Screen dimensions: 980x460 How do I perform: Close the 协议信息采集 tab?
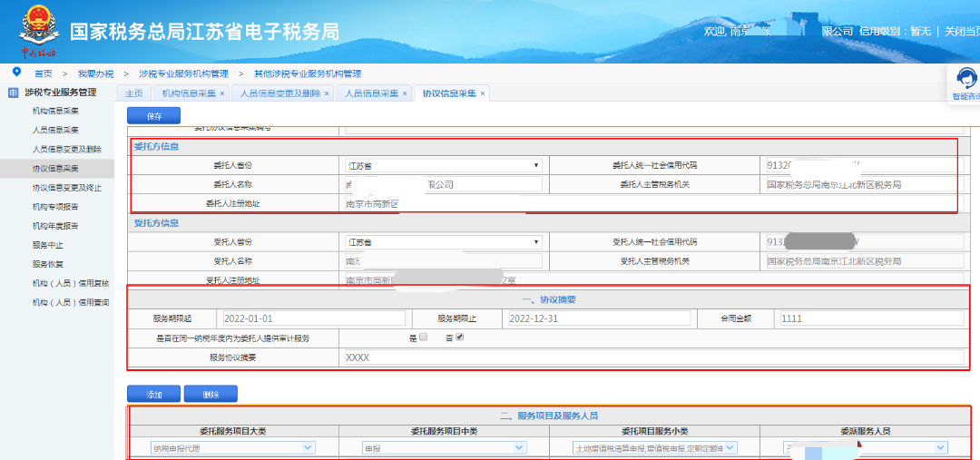pos(483,93)
